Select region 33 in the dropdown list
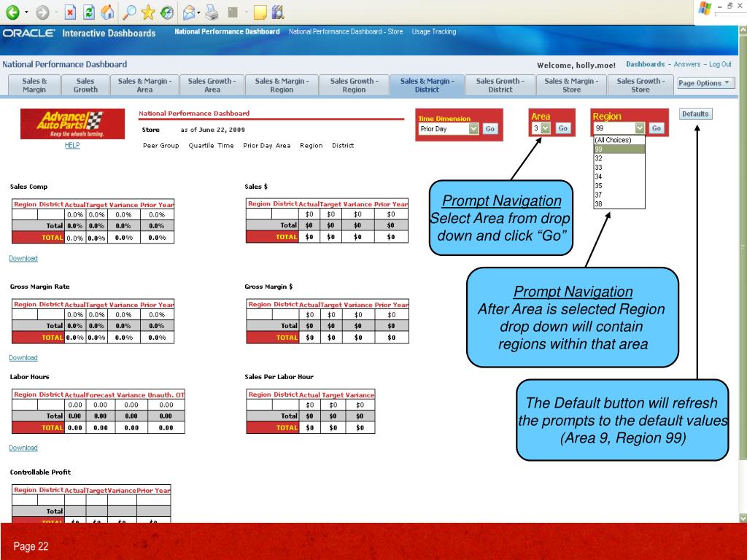This screenshot has height=560, width=747. pos(619,167)
